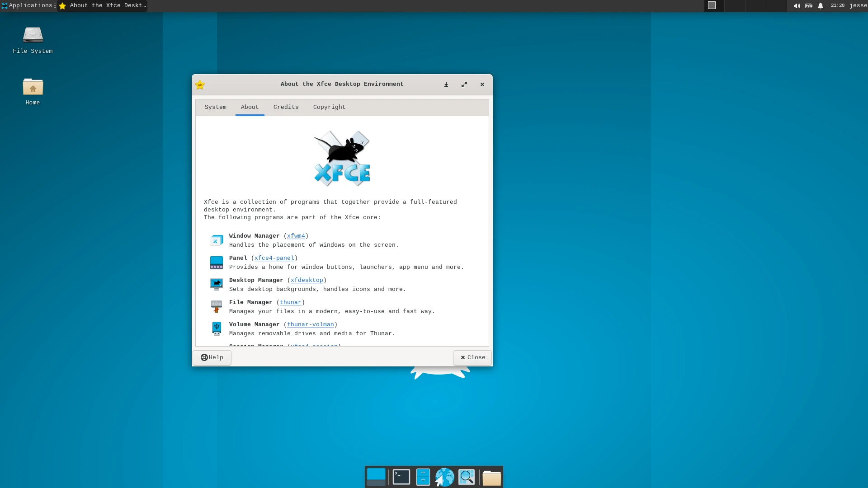The height and width of the screenshot is (488, 868).
Task: Switch to the Credits tab
Action: click(x=286, y=107)
